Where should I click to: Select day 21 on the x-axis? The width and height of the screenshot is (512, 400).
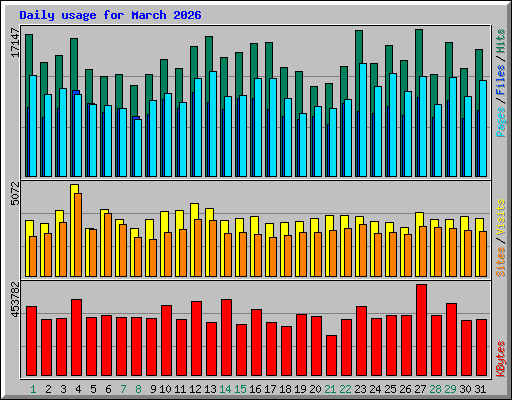point(330,389)
